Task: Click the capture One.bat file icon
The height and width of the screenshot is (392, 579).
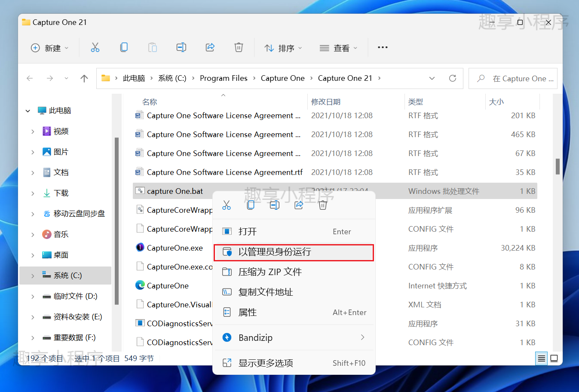Action: (x=140, y=191)
